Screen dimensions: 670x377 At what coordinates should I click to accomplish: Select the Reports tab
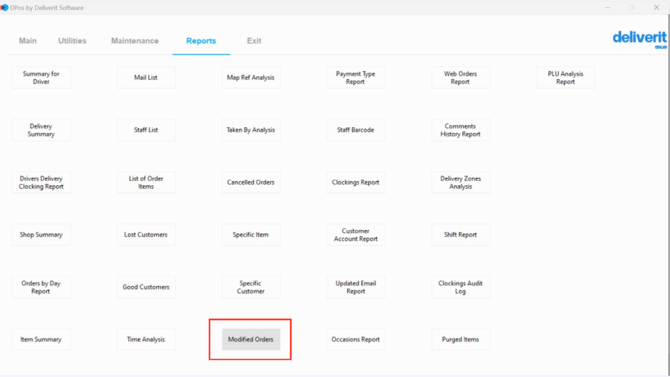(201, 41)
